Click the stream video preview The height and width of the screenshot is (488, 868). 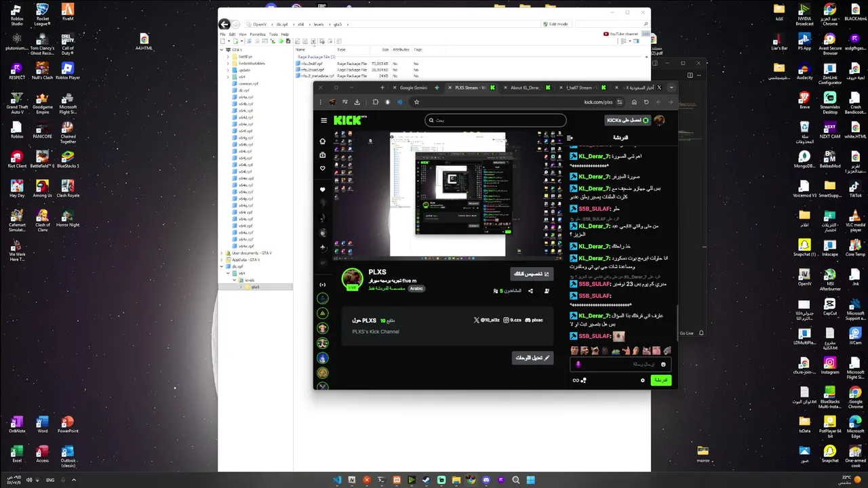[448, 195]
